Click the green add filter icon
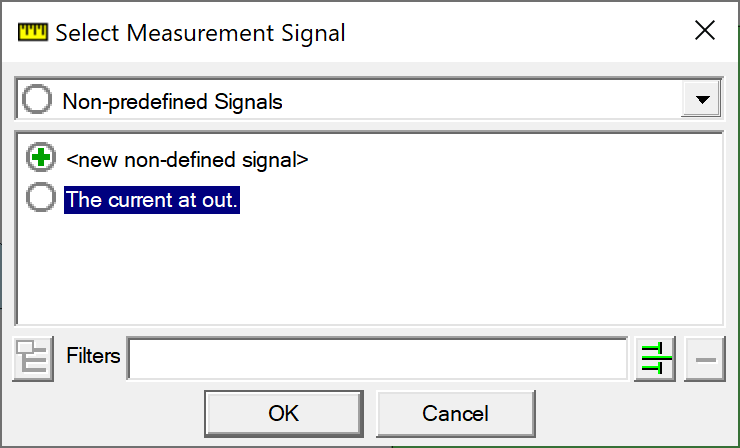The image size is (740, 448). (x=655, y=358)
